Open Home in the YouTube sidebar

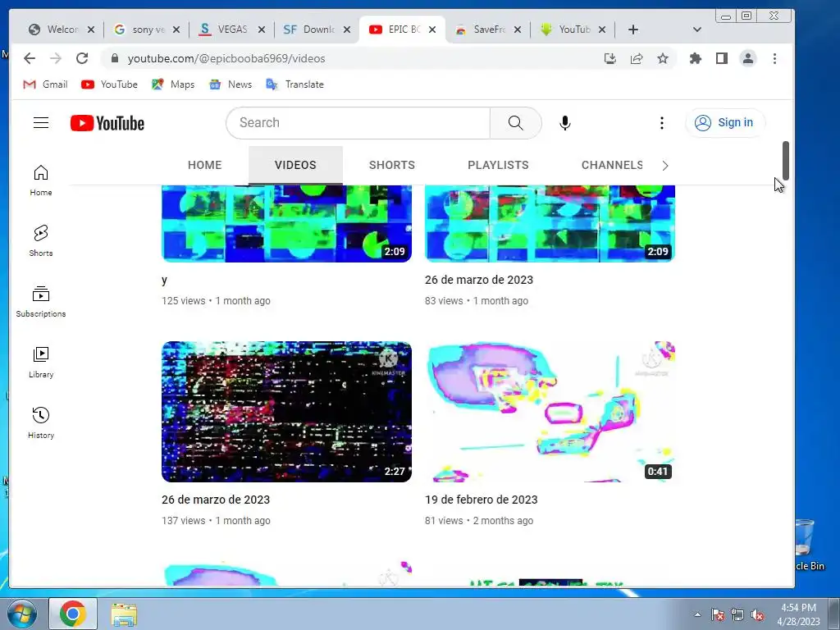point(41,180)
